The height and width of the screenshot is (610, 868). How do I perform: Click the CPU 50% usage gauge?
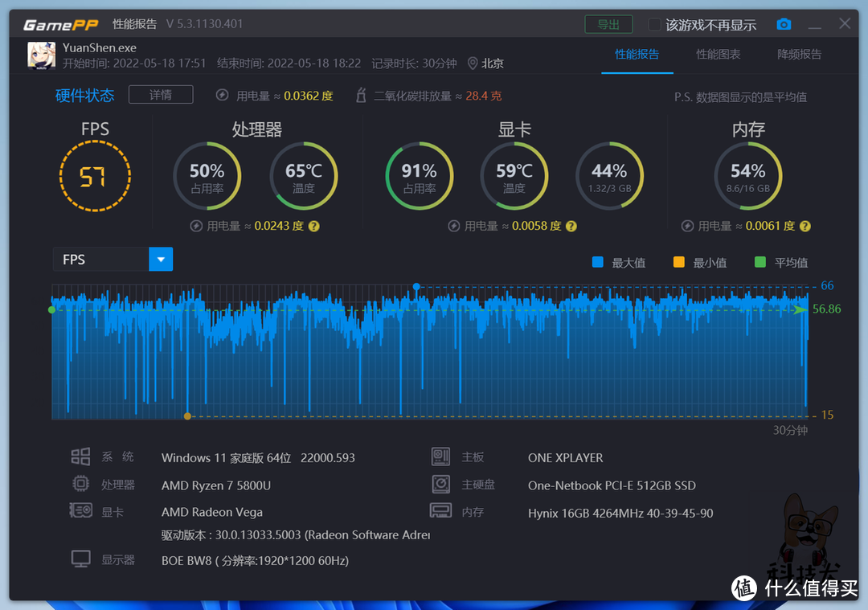(207, 176)
